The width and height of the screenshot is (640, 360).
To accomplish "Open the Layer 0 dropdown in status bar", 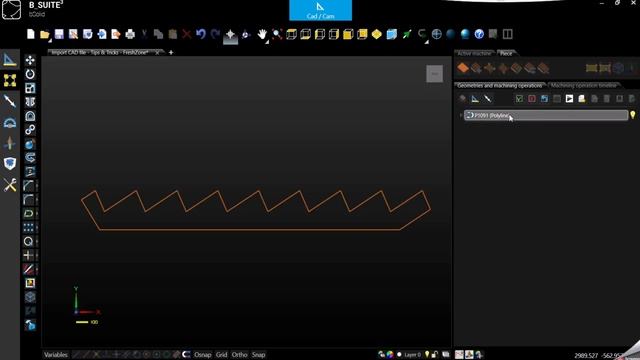I will (x=412, y=355).
